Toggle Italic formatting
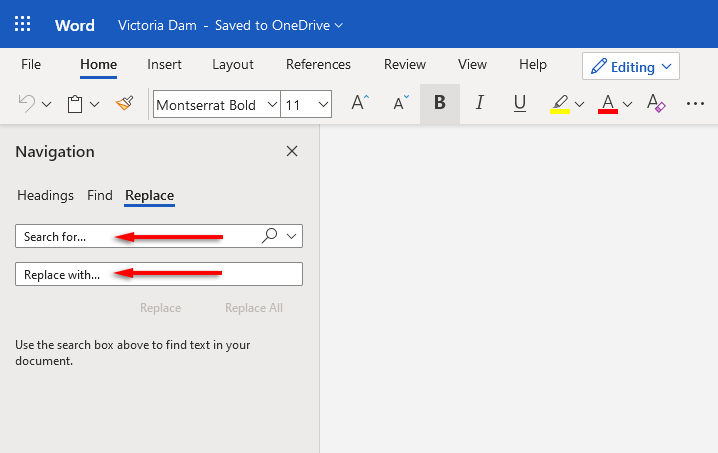The width and height of the screenshot is (718, 453). click(x=479, y=103)
